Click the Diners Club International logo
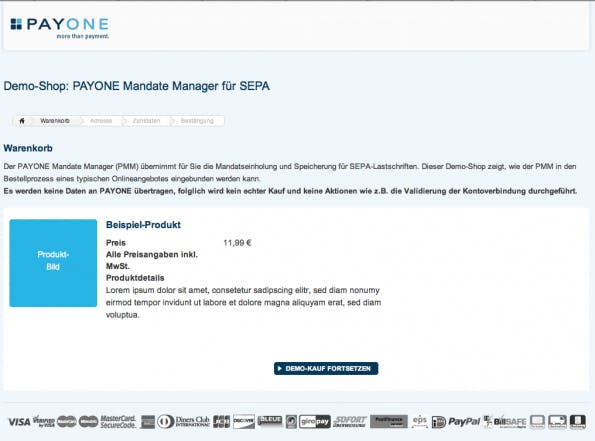 point(183,422)
